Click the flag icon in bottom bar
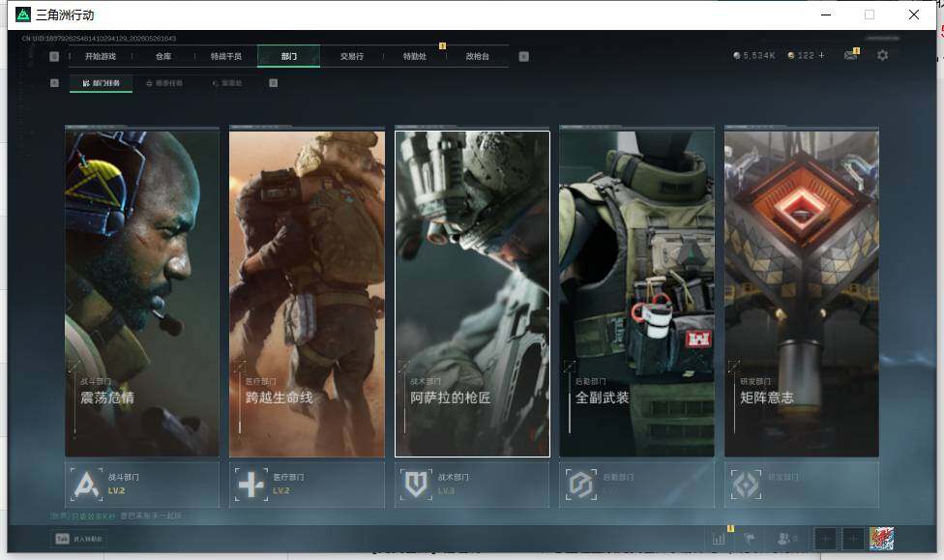944x560 pixels. click(750, 539)
